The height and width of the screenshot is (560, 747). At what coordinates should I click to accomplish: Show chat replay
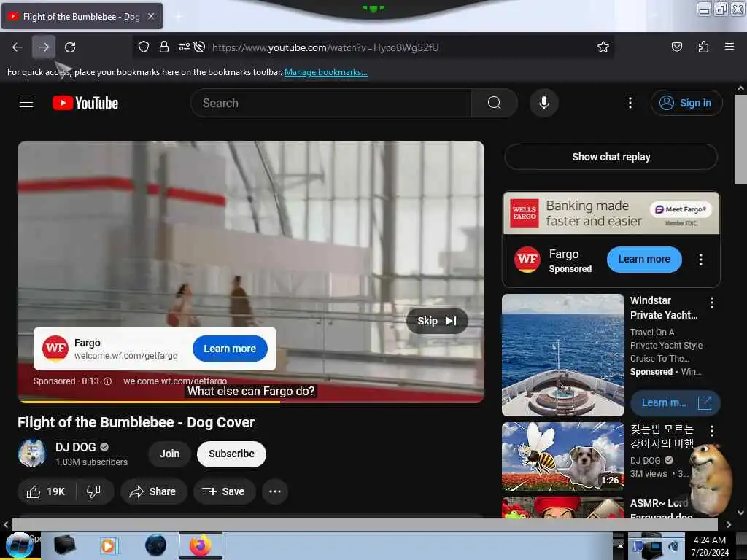click(x=611, y=157)
